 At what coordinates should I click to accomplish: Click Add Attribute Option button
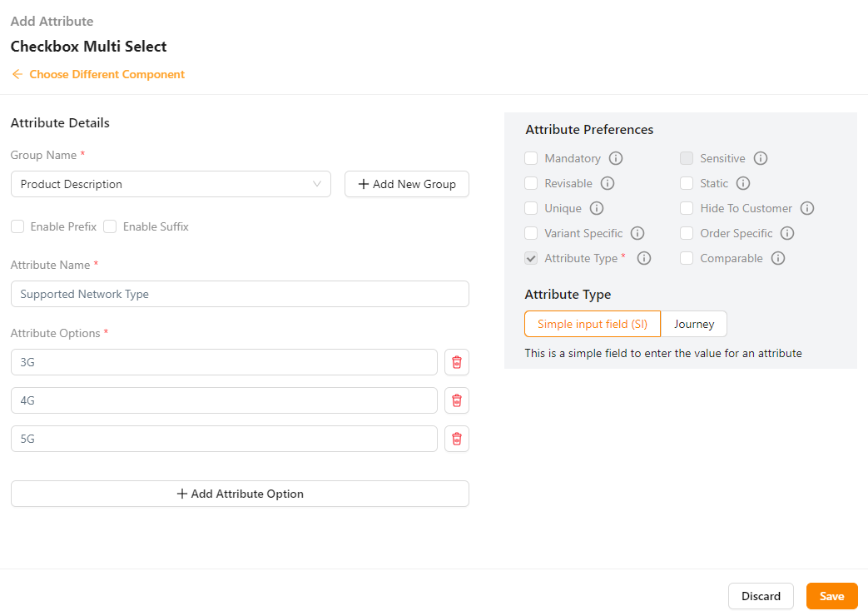click(240, 494)
